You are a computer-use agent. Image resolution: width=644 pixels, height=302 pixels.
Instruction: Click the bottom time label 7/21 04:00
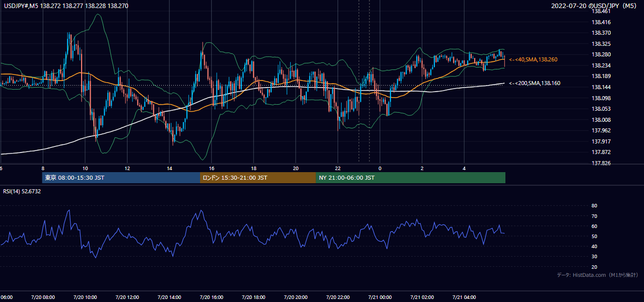pyautogui.click(x=464, y=297)
